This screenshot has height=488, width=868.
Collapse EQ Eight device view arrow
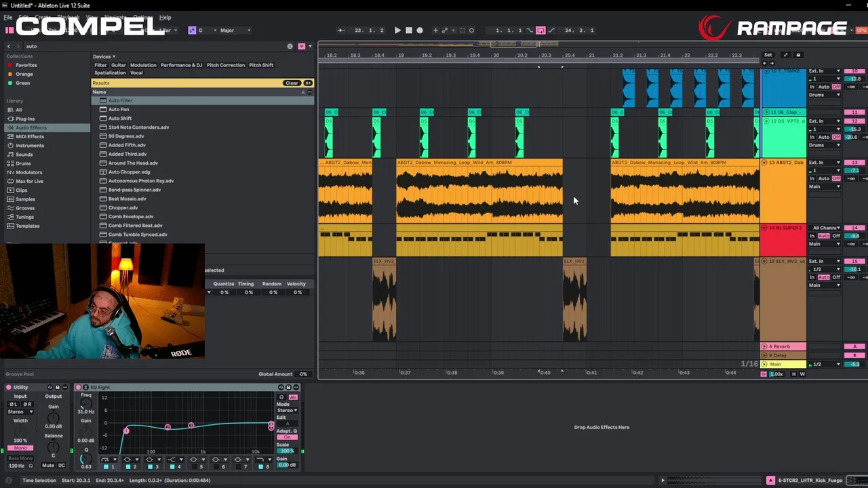85,387
